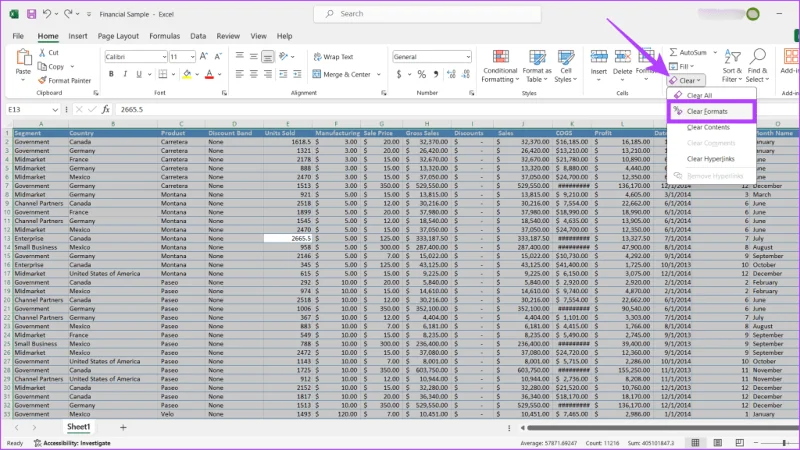Decrease decimal places
Screen dimensions: 800x450
[x=466, y=74]
